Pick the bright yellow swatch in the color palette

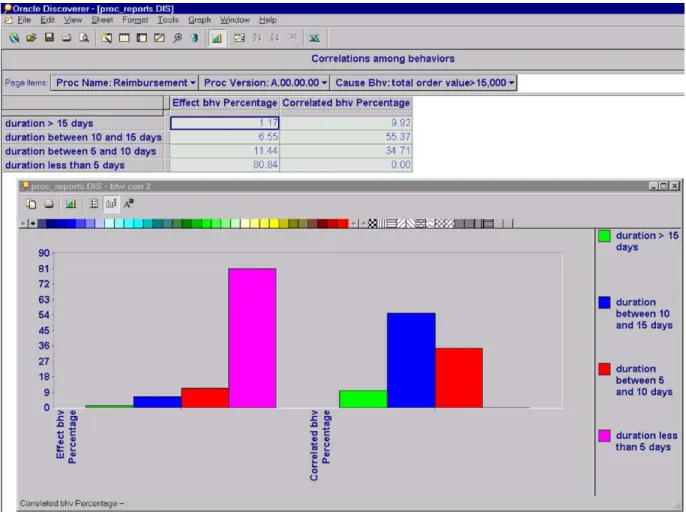[274, 224]
